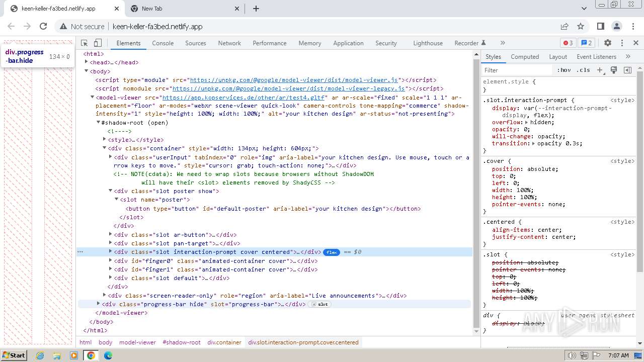Toggle rendering emulations paintbrush icon
The height and width of the screenshot is (362, 644).
pos(614,70)
